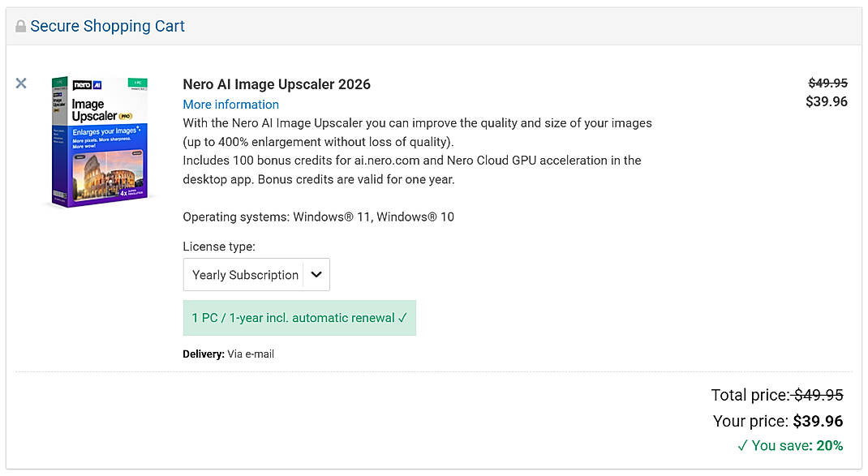
Task: Click the Total price $49.95 line
Action: (x=776, y=395)
